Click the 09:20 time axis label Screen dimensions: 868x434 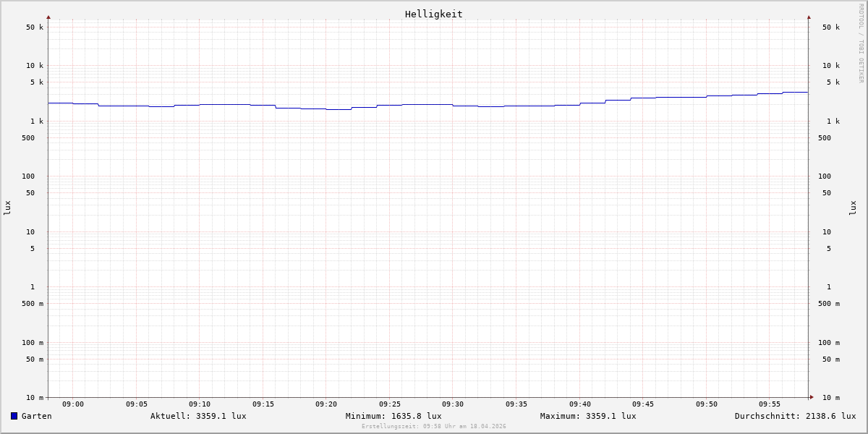326,404
